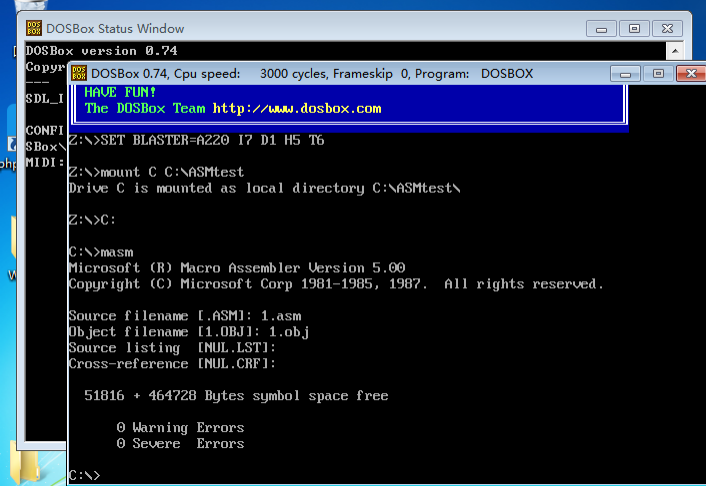Click the 'Z:\>C:' command line
The width and height of the screenshot is (706, 487).
click(x=92, y=220)
